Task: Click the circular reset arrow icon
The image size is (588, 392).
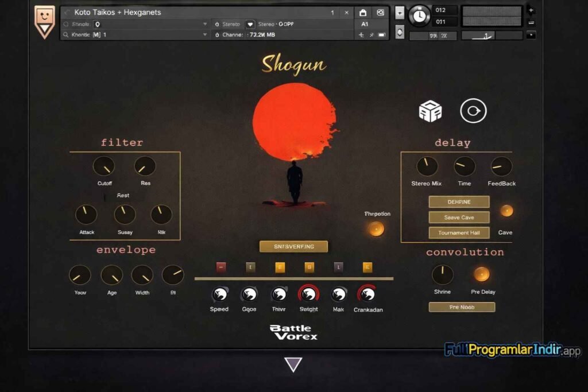Action: [x=473, y=111]
